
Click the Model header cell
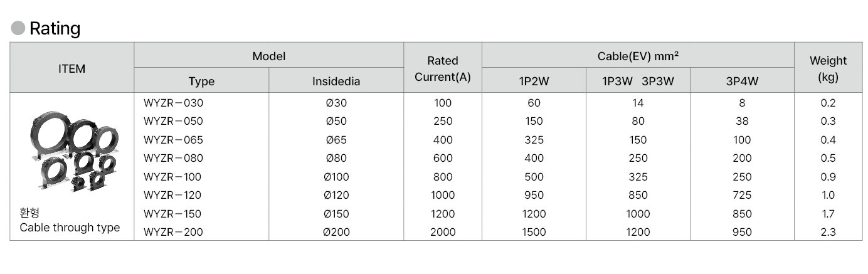pos(269,56)
